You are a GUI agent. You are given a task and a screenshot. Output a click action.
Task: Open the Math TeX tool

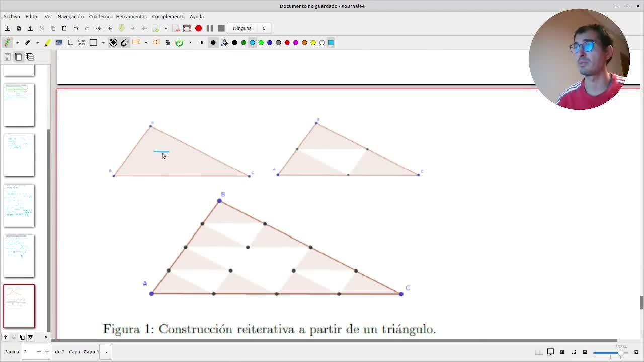pos(81,43)
